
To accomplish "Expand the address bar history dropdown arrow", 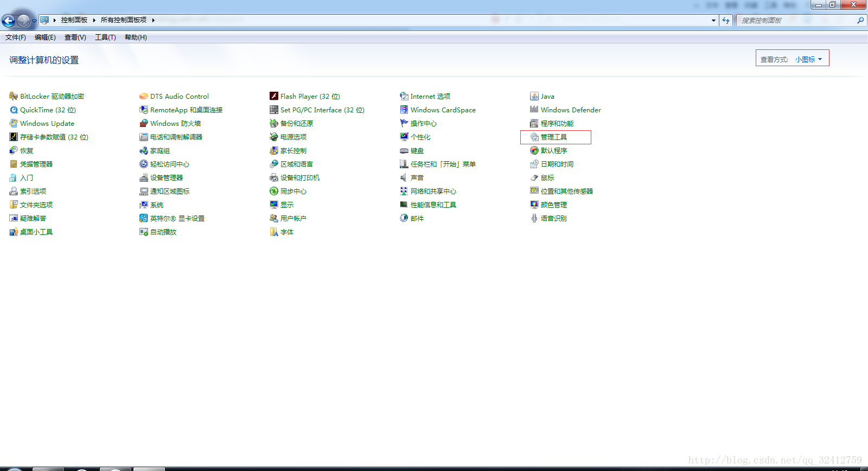I will coord(713,20).
